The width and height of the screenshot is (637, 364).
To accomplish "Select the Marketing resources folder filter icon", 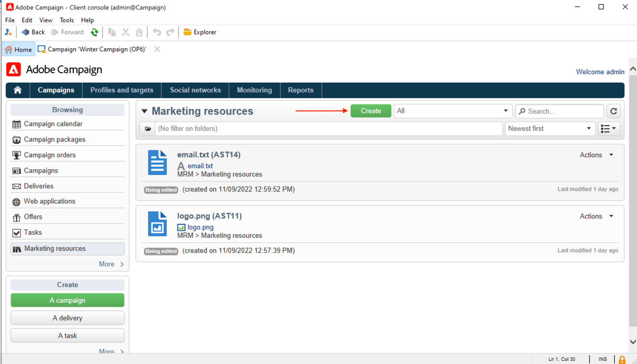I will click(x=147, y=128).
